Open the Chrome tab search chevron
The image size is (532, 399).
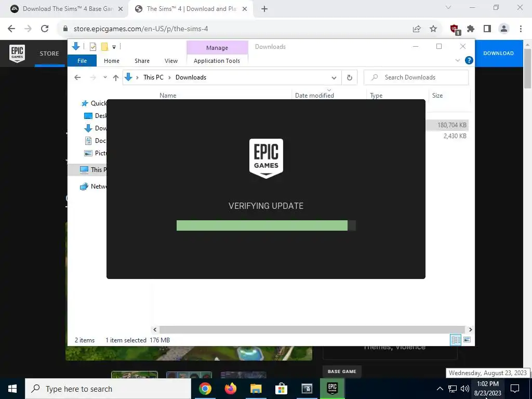click(448, 7)
